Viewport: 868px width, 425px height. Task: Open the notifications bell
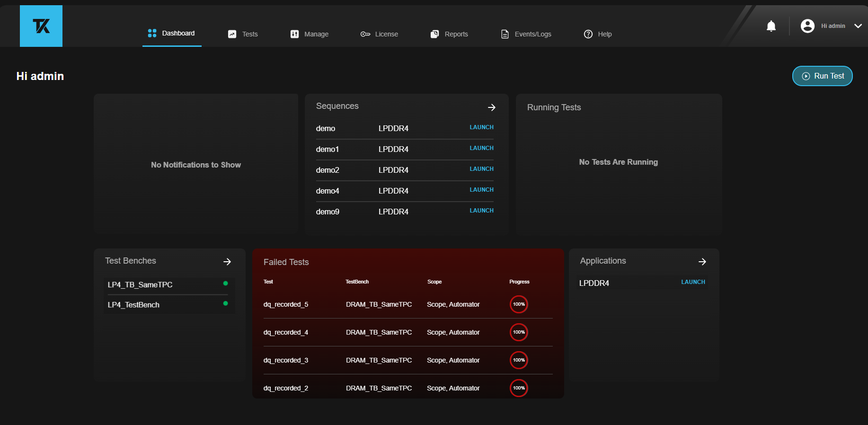tap(771, 26)
